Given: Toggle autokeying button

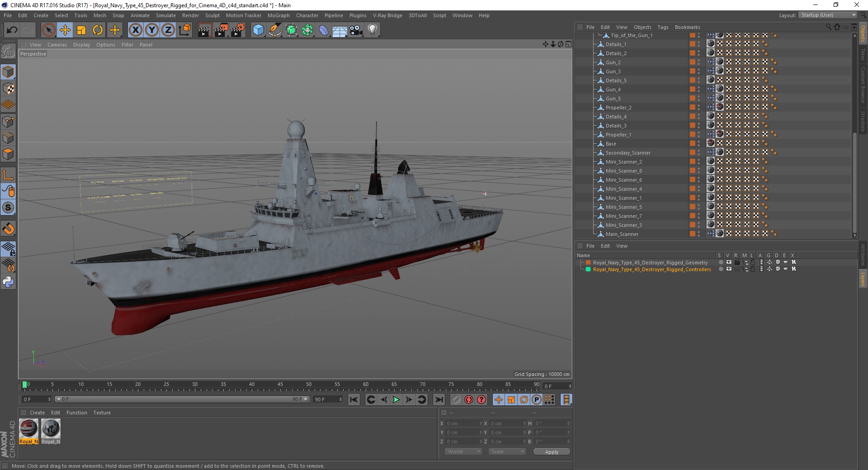Looking at the screenshot, I should pyautogui.click(x=469, y=399).
